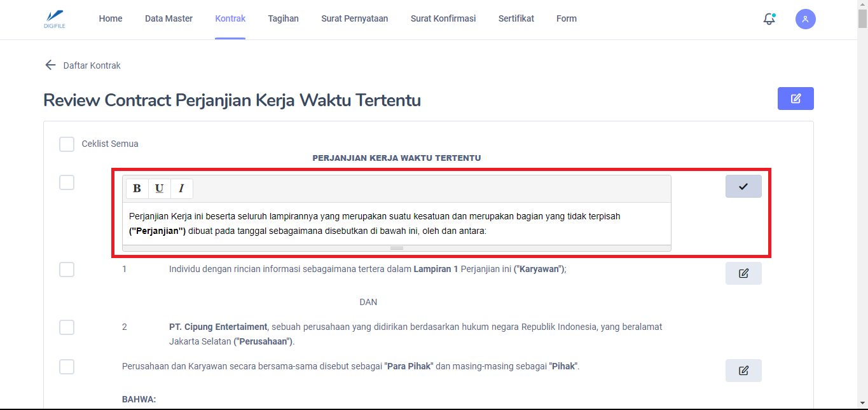Open user profile avatar menu

pyautogui.click(x=805, y=19)
